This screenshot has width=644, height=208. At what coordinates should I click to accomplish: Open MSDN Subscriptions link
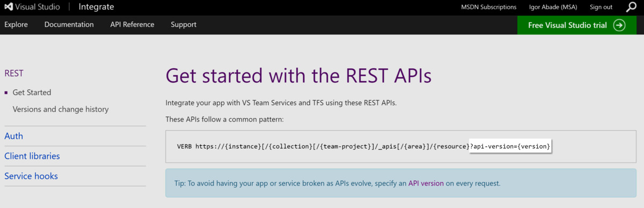(489, 7)
